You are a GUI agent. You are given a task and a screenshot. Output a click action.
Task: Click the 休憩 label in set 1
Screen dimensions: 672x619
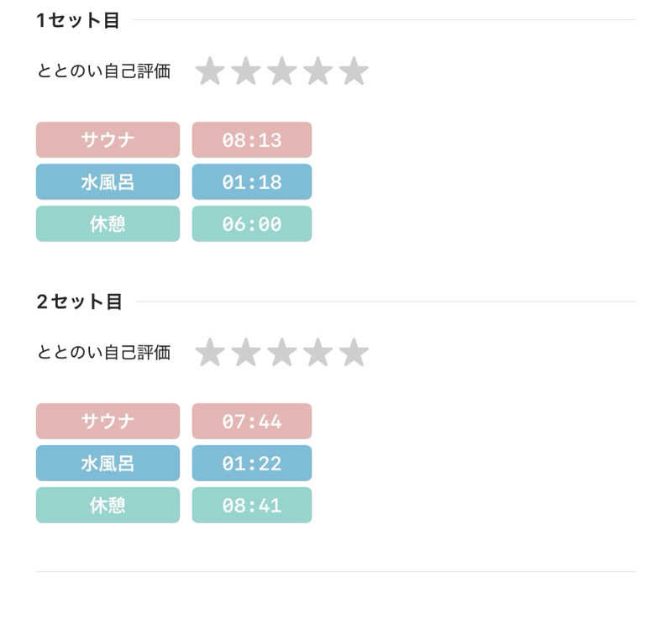pos(108,223)
